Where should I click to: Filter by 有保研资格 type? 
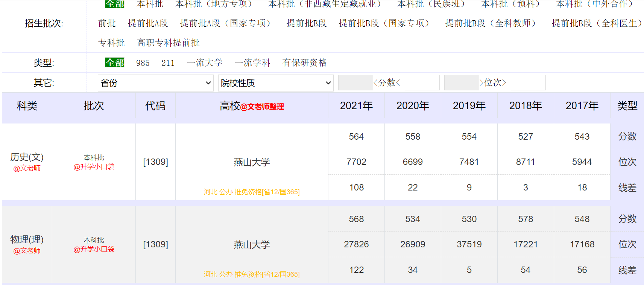click(x=305, y=62)
